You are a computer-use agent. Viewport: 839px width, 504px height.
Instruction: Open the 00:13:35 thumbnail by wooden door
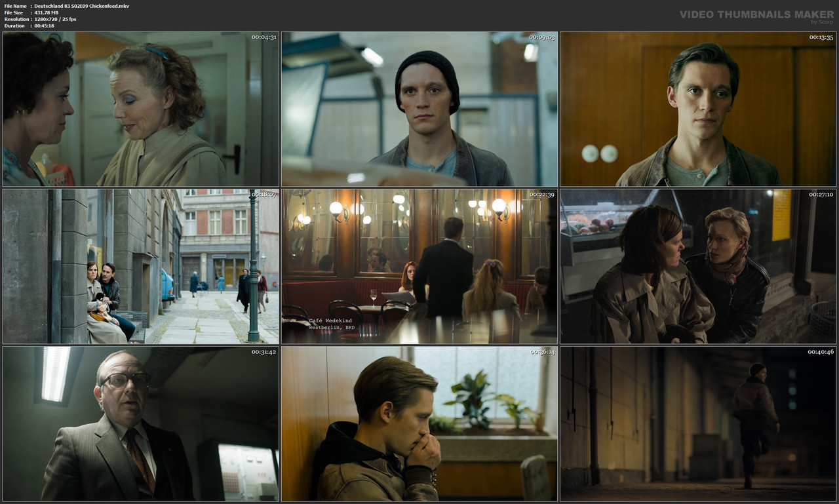[x=698, y=109]
